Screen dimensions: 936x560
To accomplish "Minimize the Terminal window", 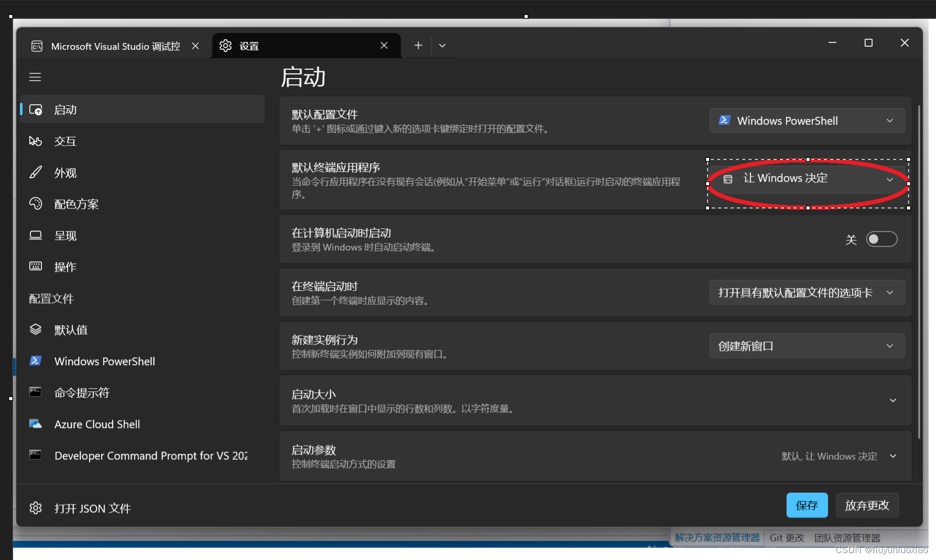I will 832,42.
